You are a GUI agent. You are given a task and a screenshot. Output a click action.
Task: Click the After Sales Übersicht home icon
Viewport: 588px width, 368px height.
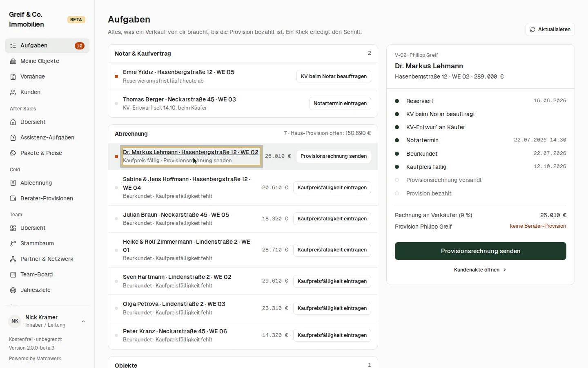tap(13, 122)
